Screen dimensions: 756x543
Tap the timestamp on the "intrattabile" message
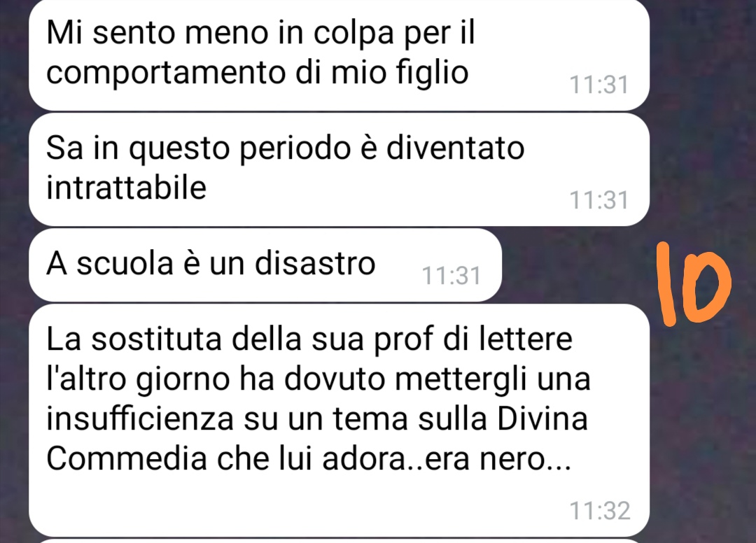(x=599, y=200)
